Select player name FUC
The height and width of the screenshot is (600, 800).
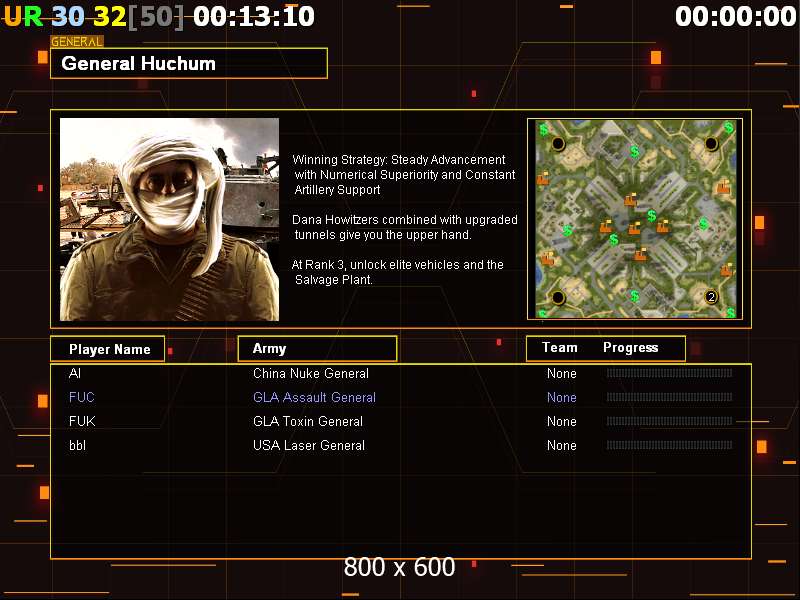(x=82, y=397)
